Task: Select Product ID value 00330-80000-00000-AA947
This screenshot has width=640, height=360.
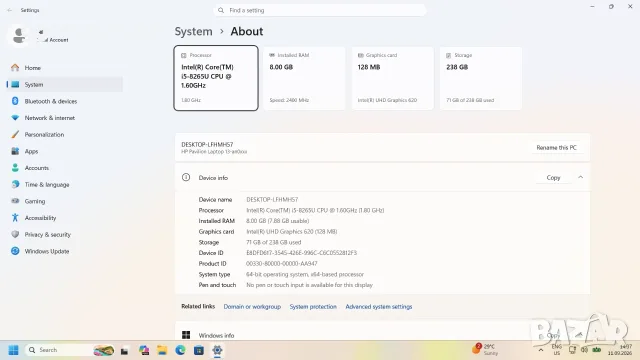Action: coord(282,264)
